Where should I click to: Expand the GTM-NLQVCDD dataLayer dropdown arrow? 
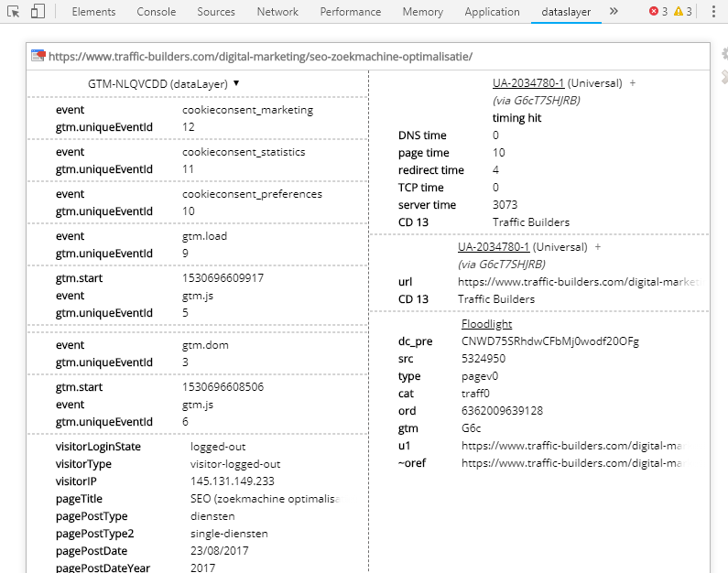236,83
